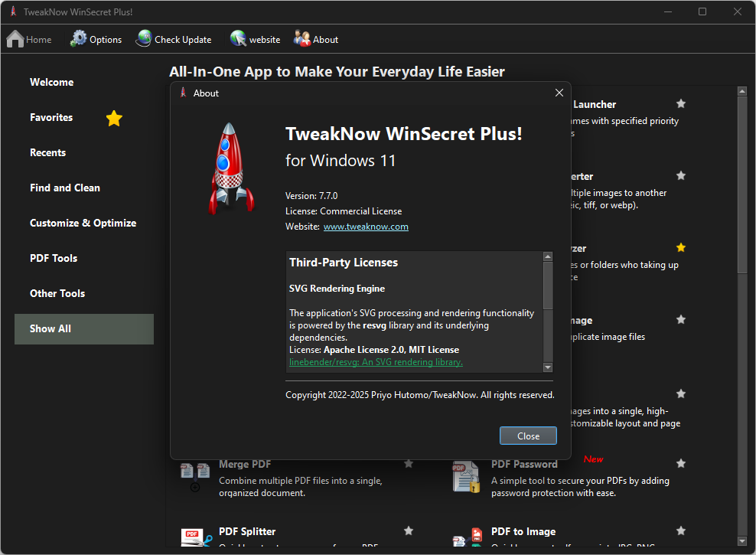Image resolution: width=756 pixels, height=555 pixels.
Task: Click the 'Third-Party Licenses' heading
Action: [x=344, y=263]
